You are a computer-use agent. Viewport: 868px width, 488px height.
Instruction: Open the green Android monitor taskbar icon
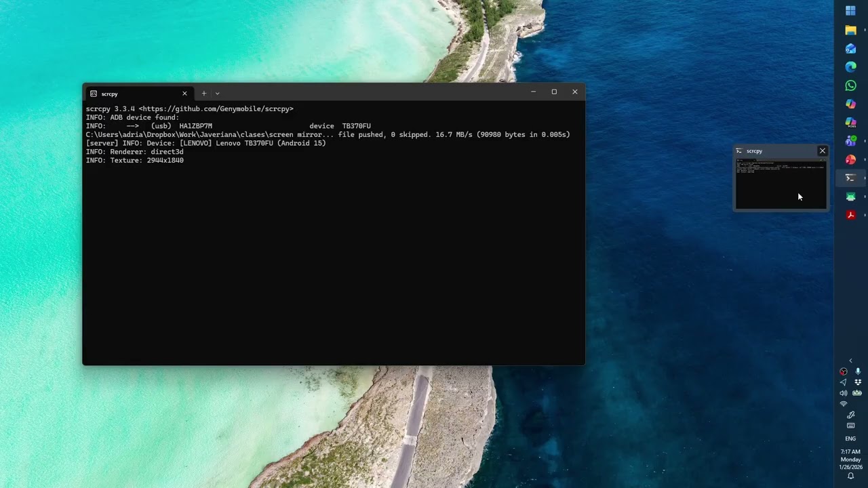pos(850,197)
